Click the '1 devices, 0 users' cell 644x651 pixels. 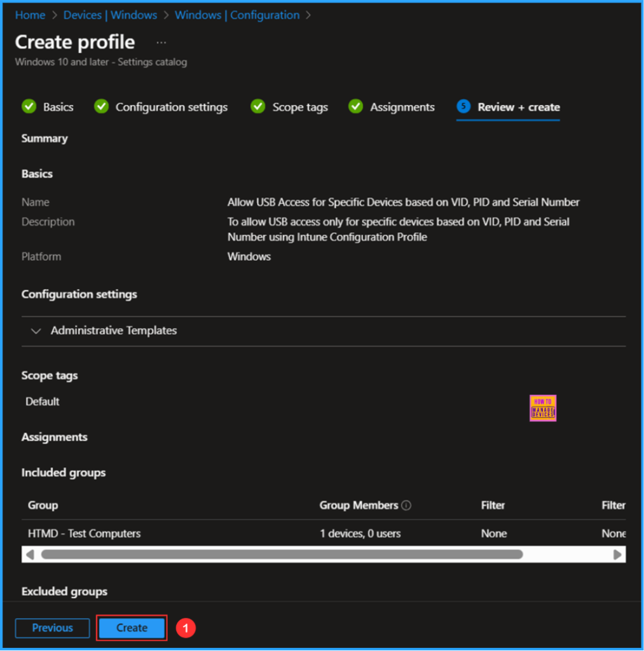pos(360,533)
